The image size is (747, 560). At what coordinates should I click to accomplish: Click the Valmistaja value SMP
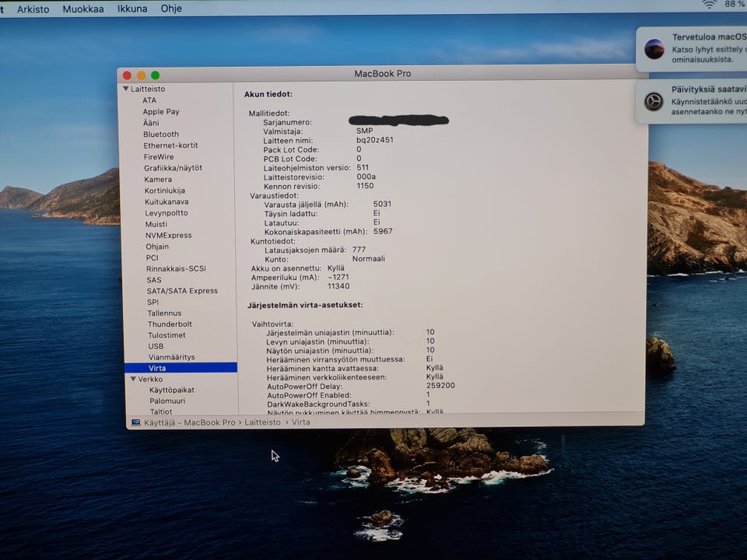click(x=364, y=131)
